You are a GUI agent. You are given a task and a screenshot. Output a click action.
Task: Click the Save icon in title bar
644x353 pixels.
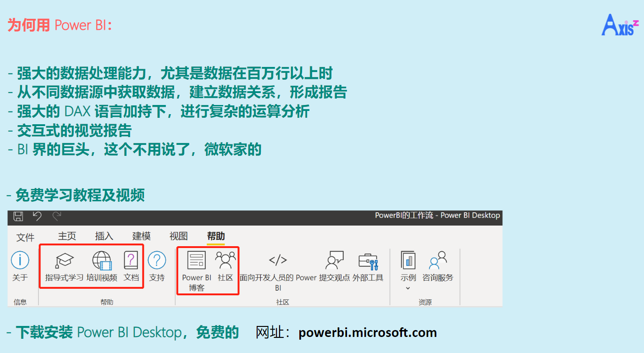[x=18, y=216]
